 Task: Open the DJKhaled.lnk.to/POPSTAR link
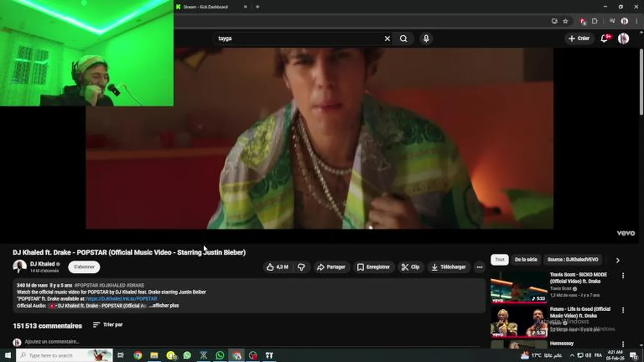121,299
